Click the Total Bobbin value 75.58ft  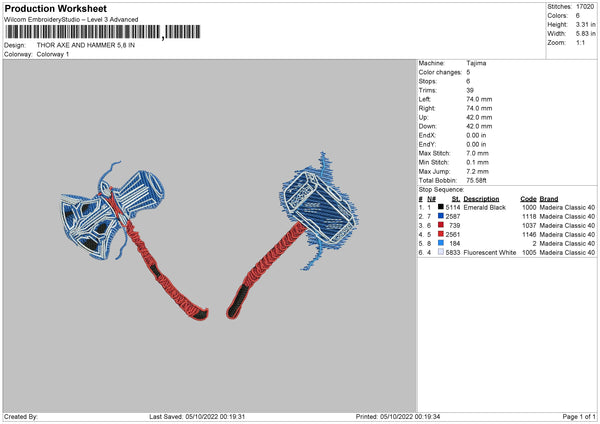pyautogui.click(x=476, y=181)
